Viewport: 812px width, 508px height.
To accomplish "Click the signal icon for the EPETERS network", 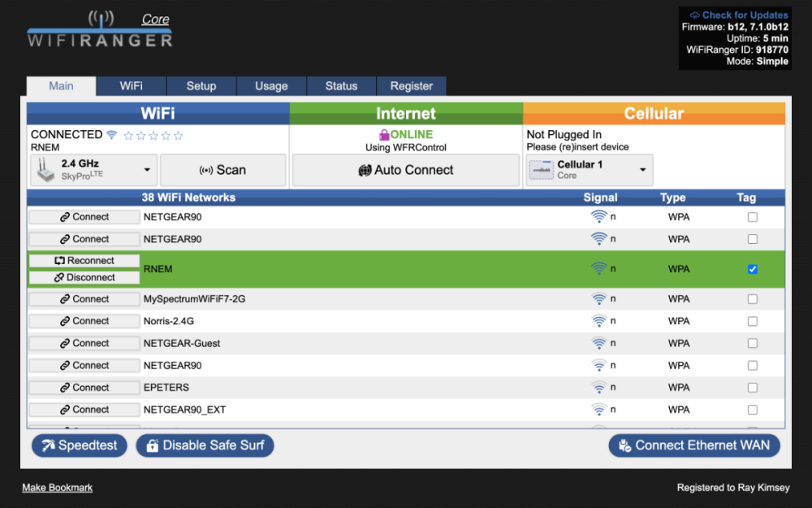I will [599, 388].
